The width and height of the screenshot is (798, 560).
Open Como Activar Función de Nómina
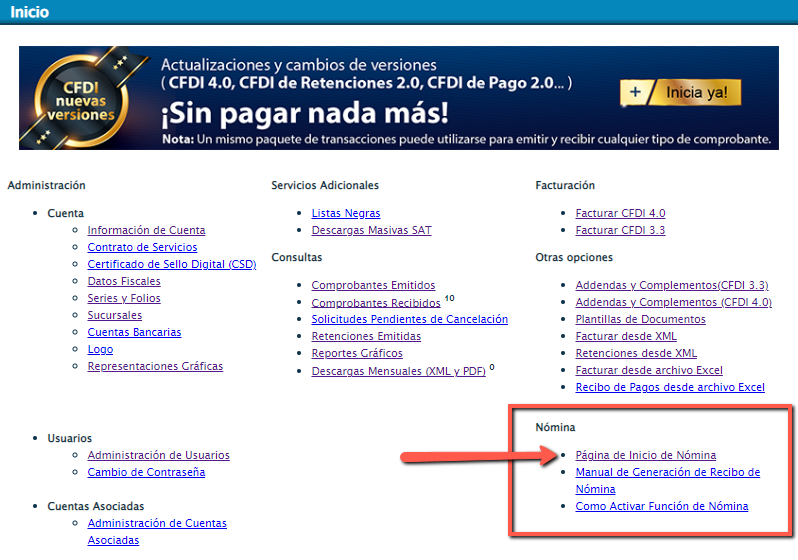pos(662,506)
